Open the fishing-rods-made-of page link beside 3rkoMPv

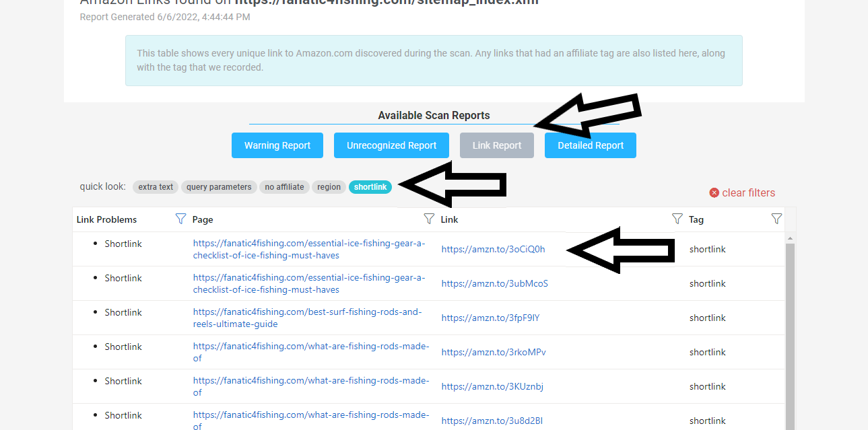(x=311, y=352)
